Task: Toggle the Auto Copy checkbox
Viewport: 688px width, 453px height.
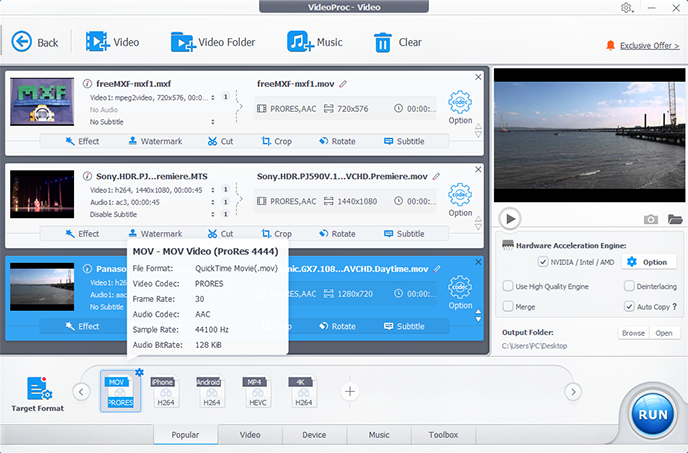Action: 629,306
